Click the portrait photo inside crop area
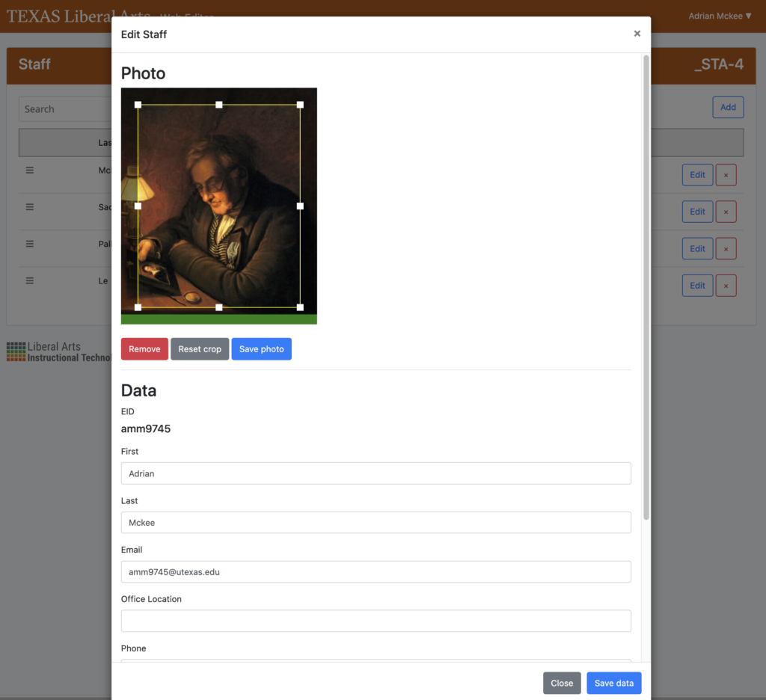Viewport: 766px width, 700px height. 219,206
